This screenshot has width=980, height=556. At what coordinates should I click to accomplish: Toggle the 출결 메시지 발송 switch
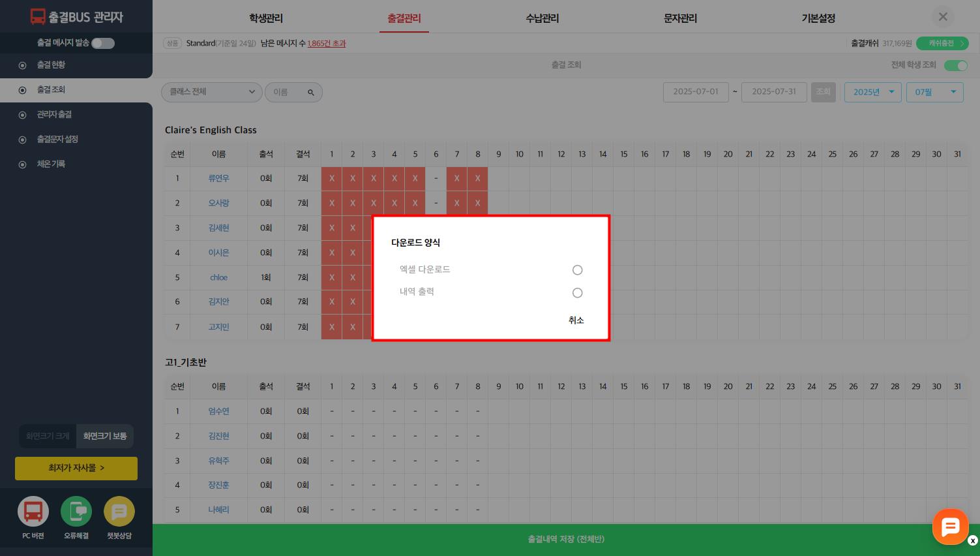103,43
